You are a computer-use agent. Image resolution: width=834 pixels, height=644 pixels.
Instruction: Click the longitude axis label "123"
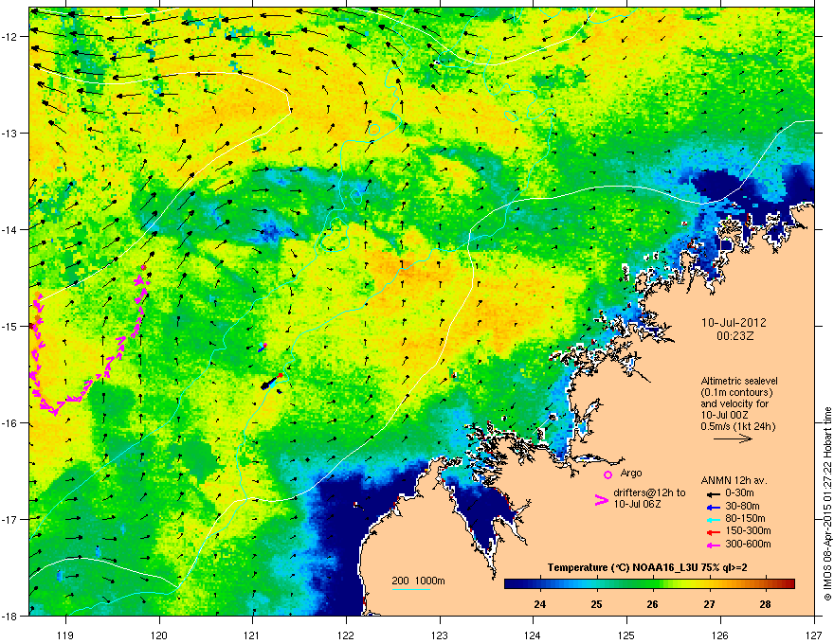[440, 635]
